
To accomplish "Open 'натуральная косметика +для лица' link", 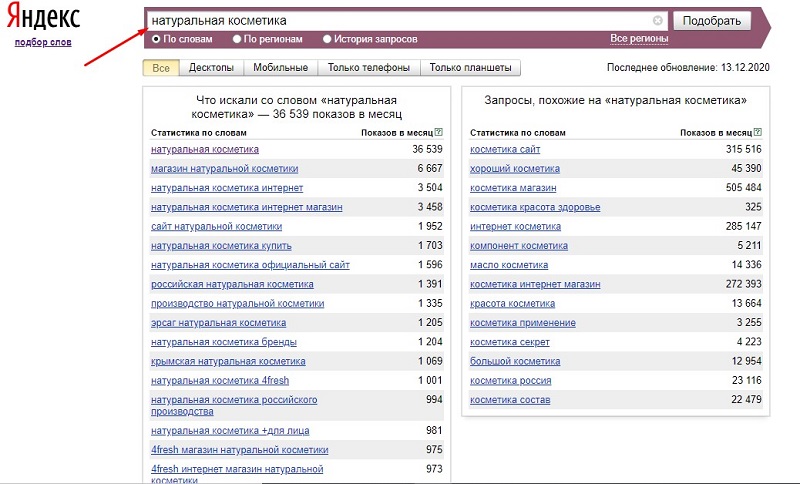I will [x=230, y=431].
